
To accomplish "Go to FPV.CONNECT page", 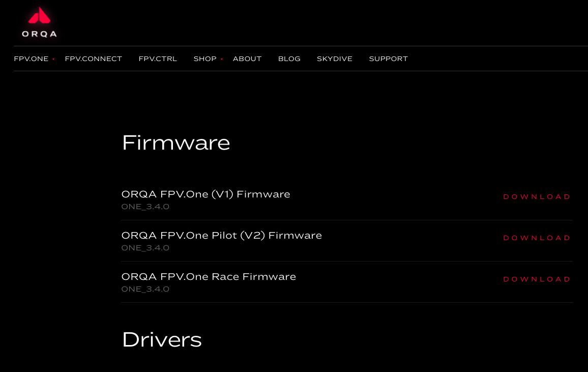I will pos(94,59).
